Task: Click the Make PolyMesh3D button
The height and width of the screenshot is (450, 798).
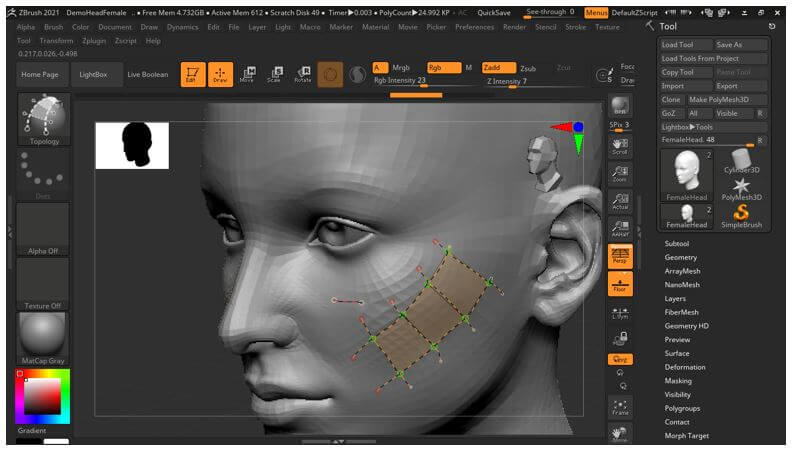Action: click(726, 100)
